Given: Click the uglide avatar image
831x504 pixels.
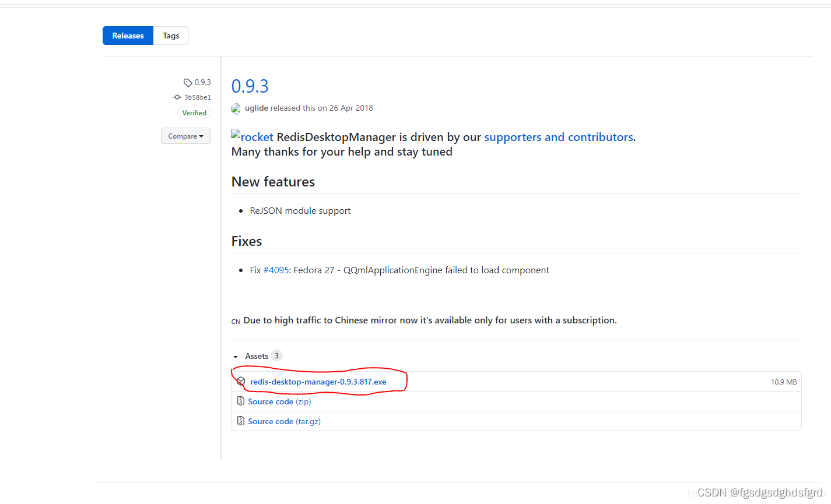Looking at the screenshot, I should coord(236,108).
